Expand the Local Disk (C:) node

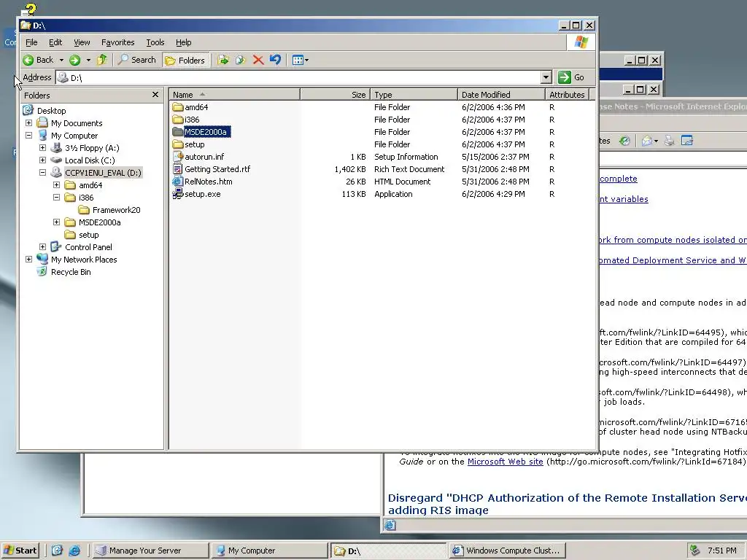(x=42, y=160)
